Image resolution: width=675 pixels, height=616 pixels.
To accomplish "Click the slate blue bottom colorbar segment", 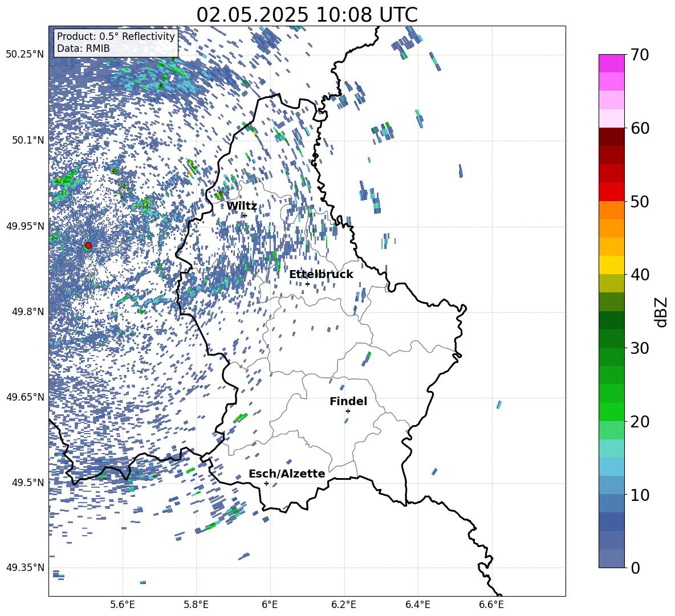I will pos(611,558).
